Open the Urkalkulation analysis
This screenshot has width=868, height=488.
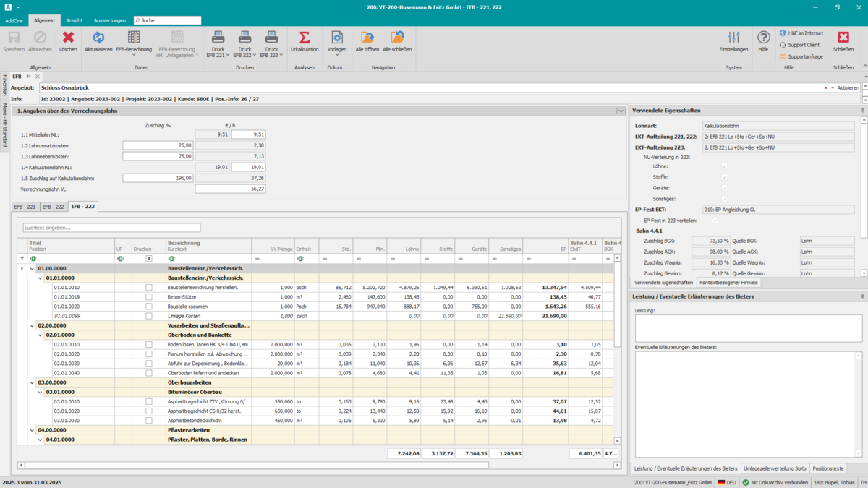[x=305, y=38]
